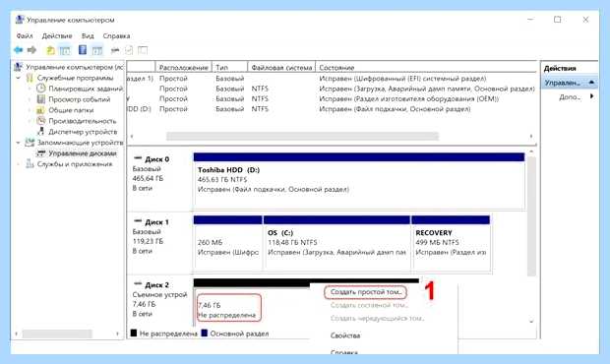Click the blue Основной раздел legend swatch
This screenshot has height=364, width=610.
tap(205, 334)
